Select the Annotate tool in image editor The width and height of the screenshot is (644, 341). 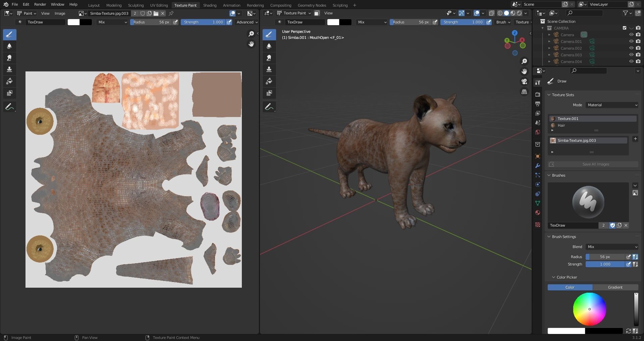coord(9,107)
